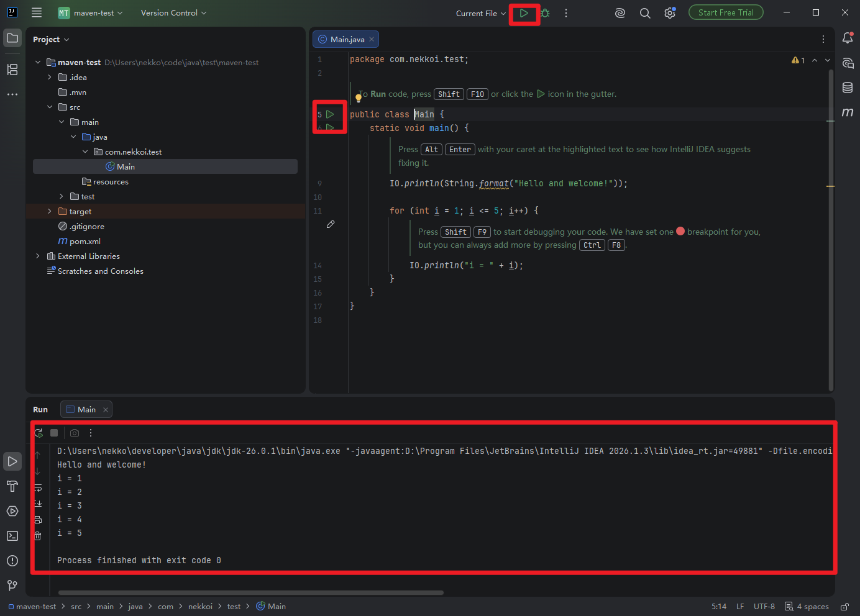Close the Main run tab
Screen dimensions: 860x616
point(106,410)
